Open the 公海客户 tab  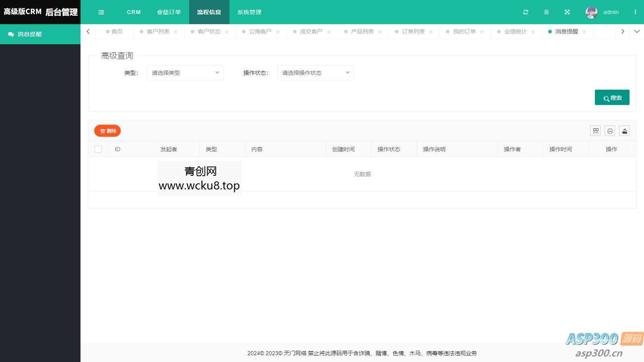[261, 31]
